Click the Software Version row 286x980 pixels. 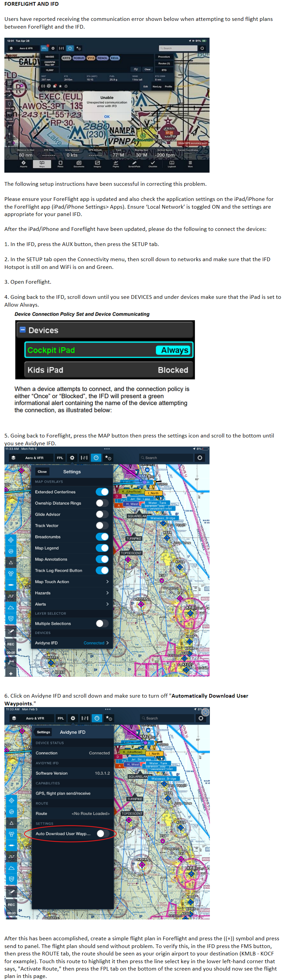point(73,773)
